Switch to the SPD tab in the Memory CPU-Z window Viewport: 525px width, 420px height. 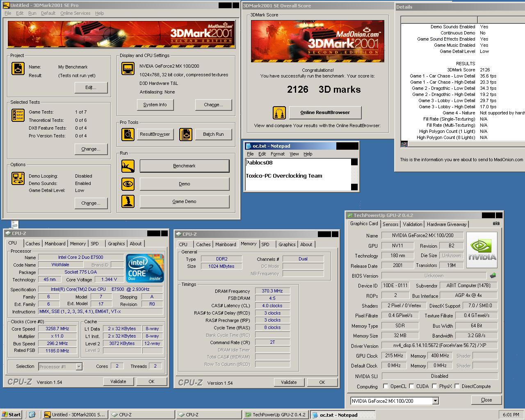point(265,244)
